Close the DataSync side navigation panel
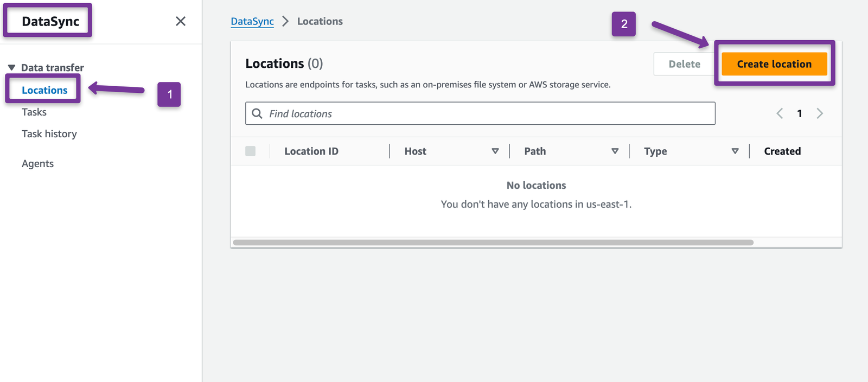This screenshot has height=382, width=868. tap(181, 21)
